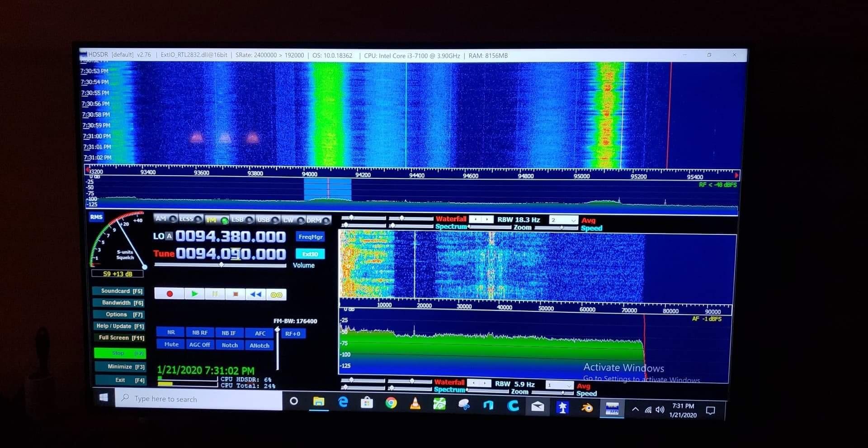The image size is (868, 448).
Task: Click the Pause playback button
Action: pyautogui.click(x=215, y=294)
